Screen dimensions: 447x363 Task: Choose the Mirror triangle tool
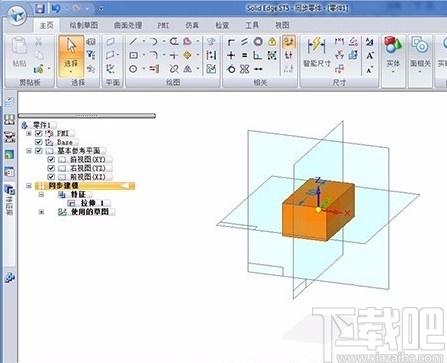[187, 69]
